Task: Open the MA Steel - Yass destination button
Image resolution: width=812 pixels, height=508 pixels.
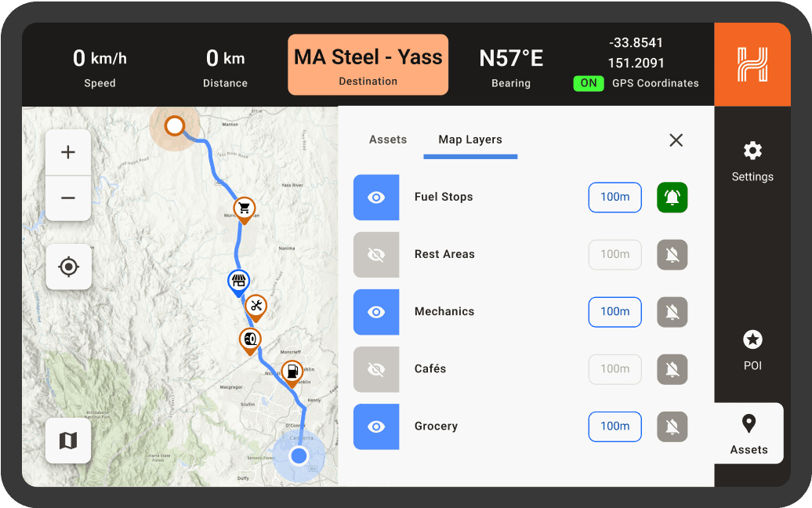Action: pyautogui.click(x=368, y=64)
